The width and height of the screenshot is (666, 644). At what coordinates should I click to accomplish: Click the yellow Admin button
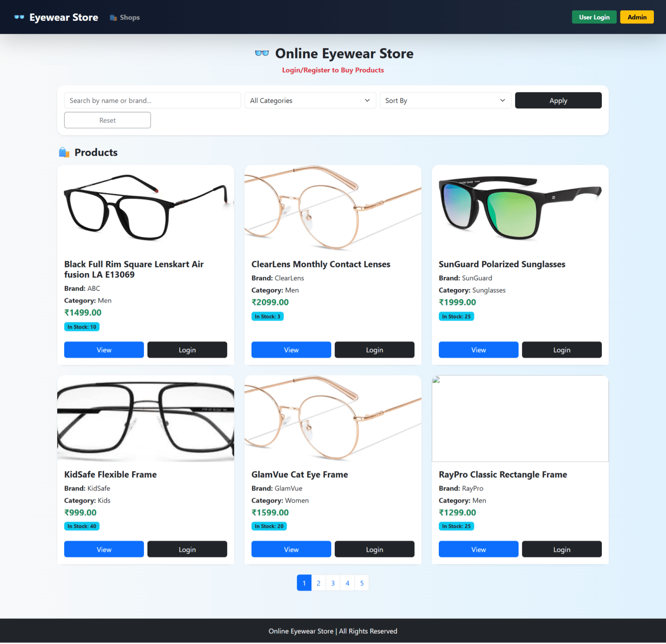[x=636, y=17]
